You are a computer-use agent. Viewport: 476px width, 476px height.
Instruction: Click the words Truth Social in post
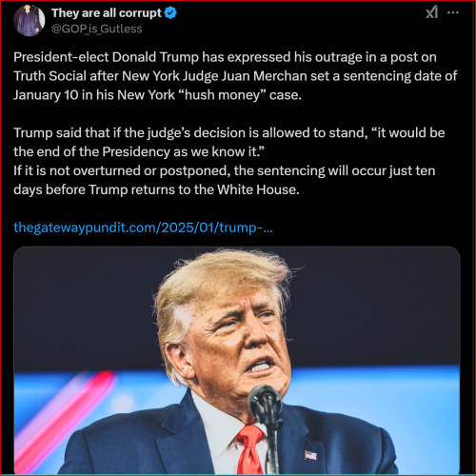[50, 76]
